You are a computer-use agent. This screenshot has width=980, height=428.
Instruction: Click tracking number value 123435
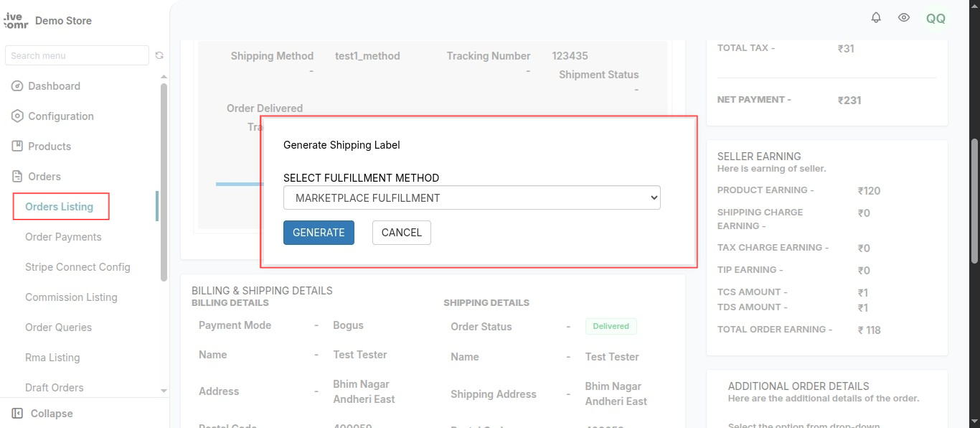(570, 56)
